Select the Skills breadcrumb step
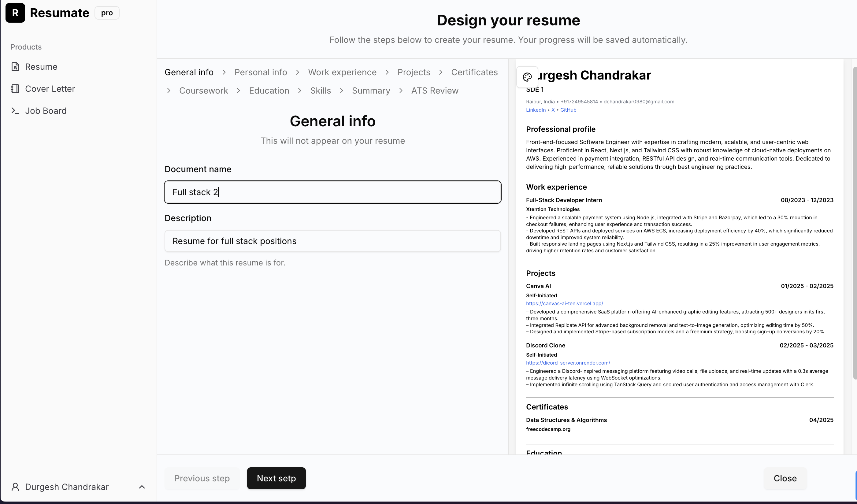 point(320,91)
